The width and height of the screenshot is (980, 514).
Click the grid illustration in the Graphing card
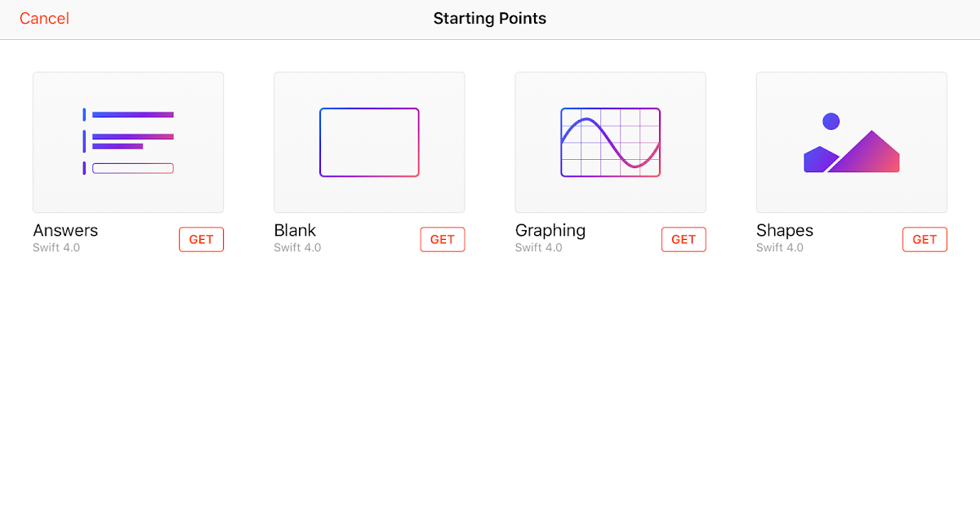(610, 142)
